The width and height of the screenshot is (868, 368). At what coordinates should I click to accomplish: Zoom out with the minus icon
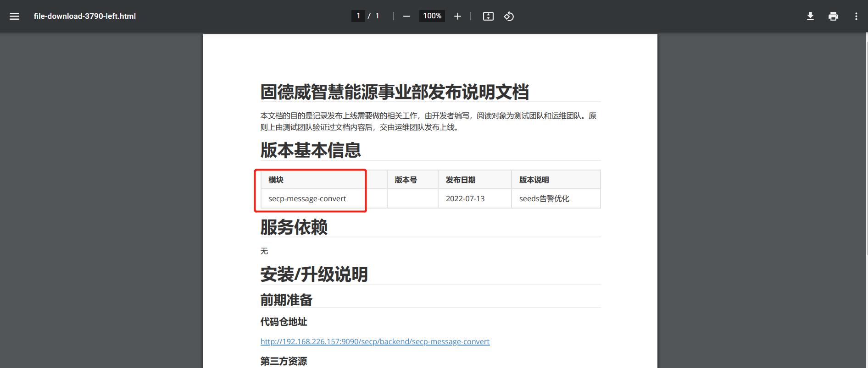(x=406, y=16)
